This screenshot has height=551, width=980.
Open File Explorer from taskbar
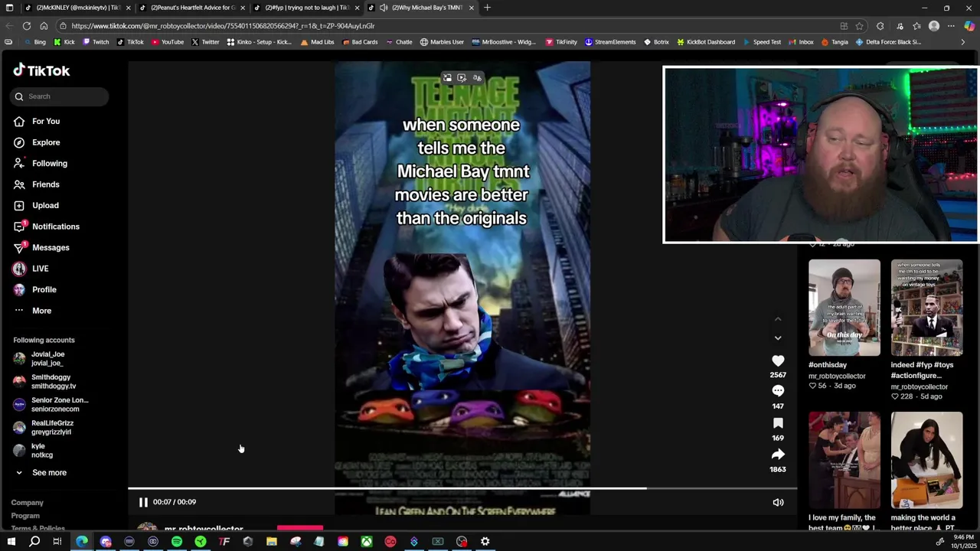271,542
